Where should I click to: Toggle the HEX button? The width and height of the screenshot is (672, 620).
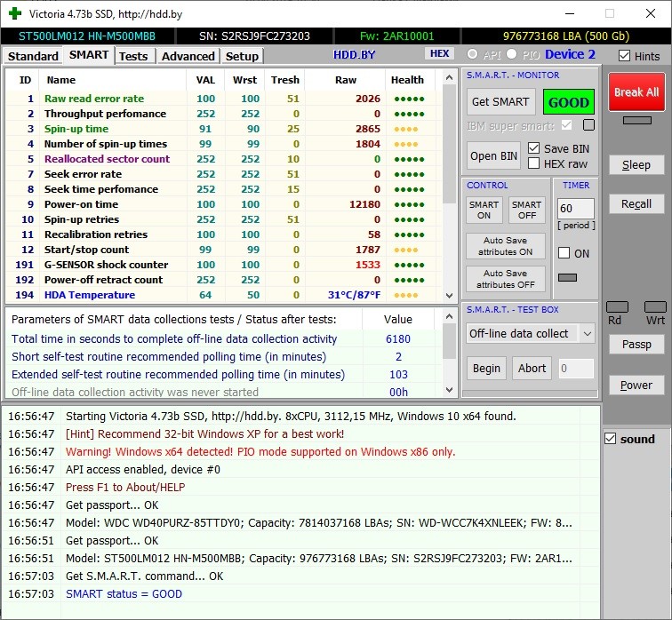pos(439,53)
